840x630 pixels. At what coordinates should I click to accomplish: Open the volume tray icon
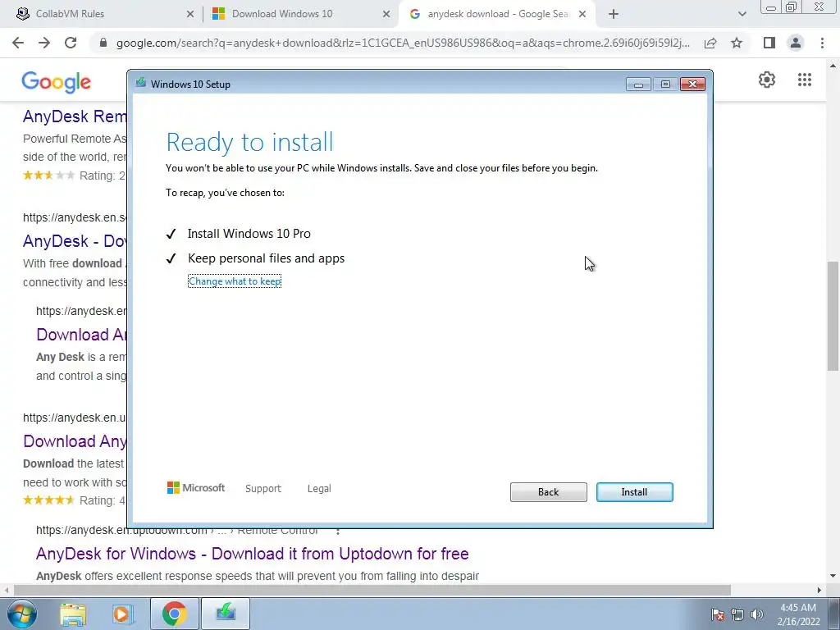coord(757,614)
